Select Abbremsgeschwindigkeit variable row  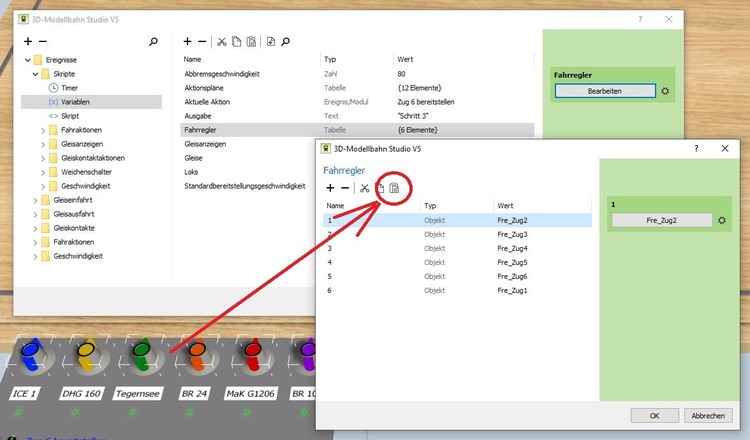357,74
